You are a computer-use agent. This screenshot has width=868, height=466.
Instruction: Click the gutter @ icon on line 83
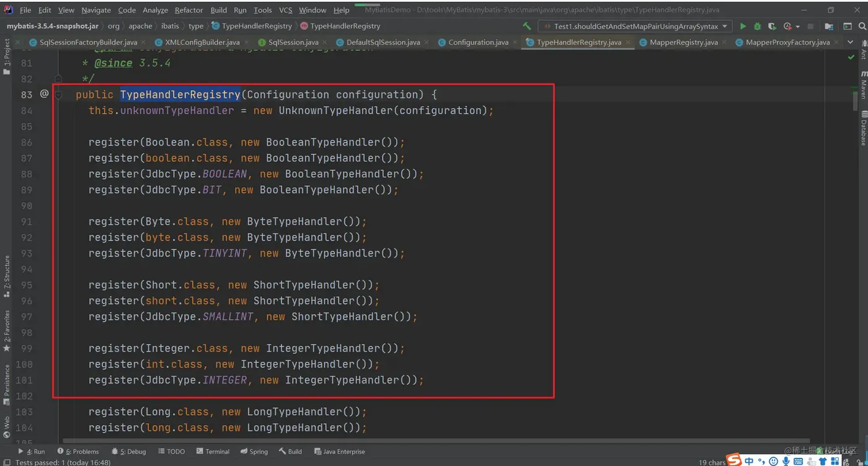pos(44,94)
